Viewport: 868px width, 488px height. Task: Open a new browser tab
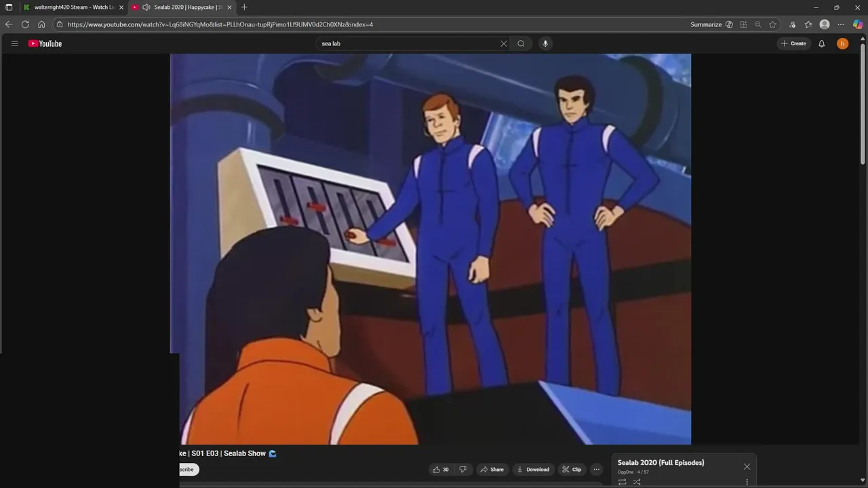(244, 7)
